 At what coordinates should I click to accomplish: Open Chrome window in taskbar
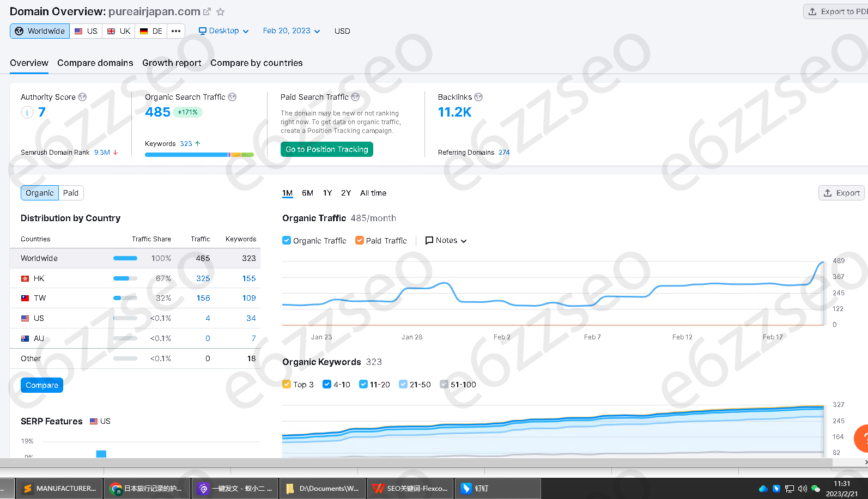pos(147,489)
